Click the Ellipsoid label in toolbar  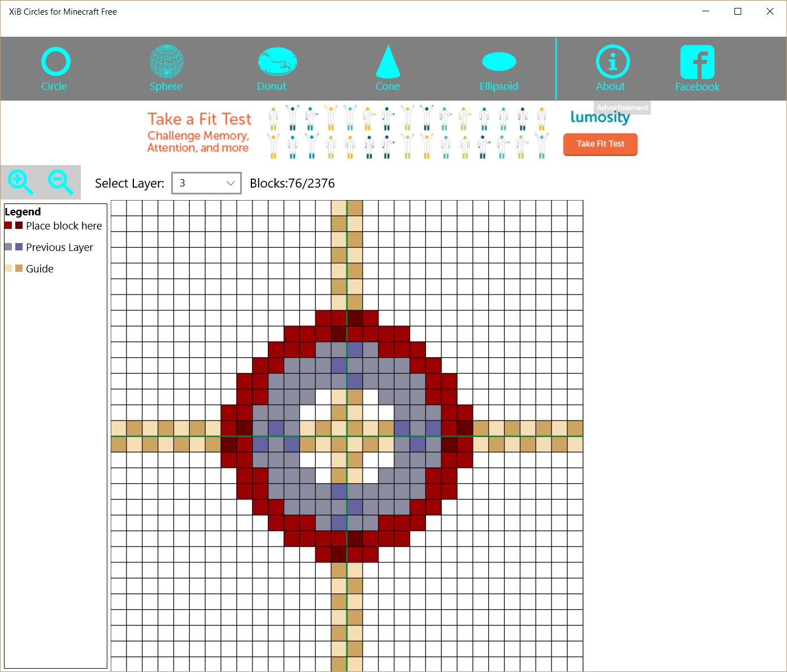[499, 86]
